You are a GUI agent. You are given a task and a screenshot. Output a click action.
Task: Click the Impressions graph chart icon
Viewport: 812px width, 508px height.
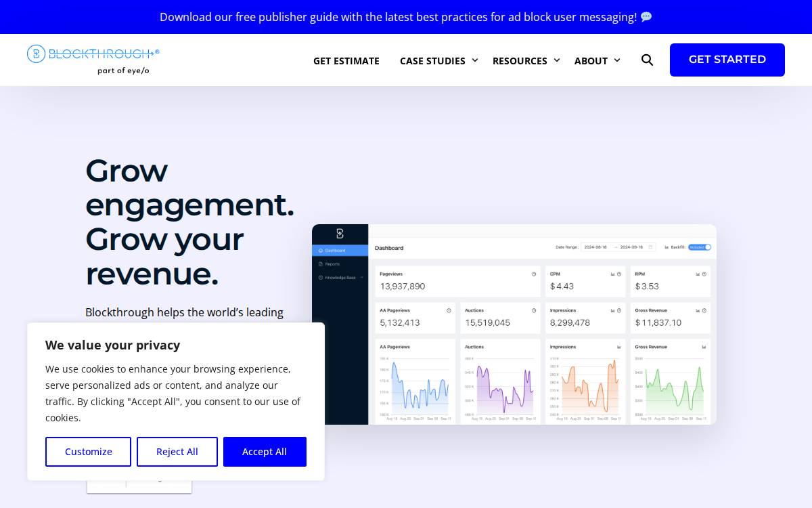pyautogui.click(x=618, y=347)
